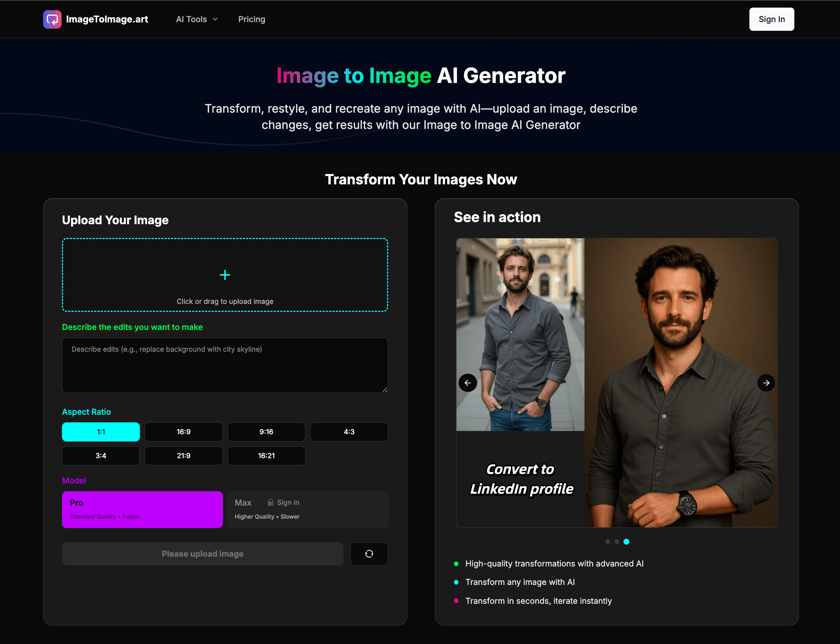840x644 pixels.
Task: Select the 9:16 aspect ratio
Action: coord(266,432)
